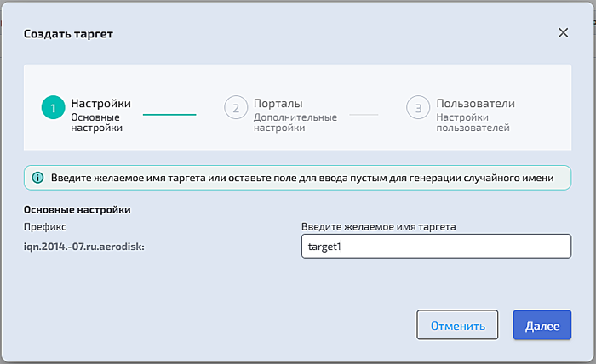Click the step 2 circle Порталы

tap(236, 107)
